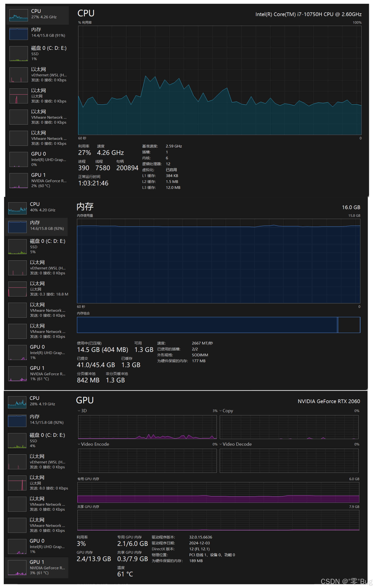
Task: Open Disk 0 thumbnail showing SSD 5%
Action: coord(17,247)
